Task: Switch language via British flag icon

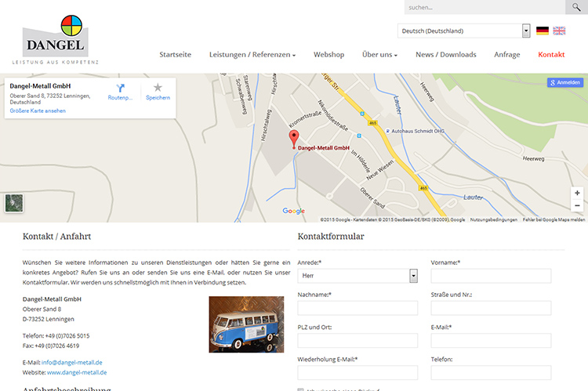Action: (x=559, y=31)
